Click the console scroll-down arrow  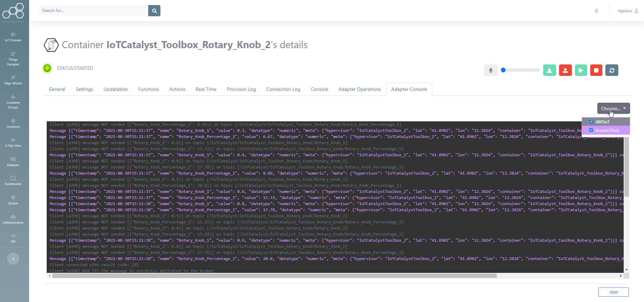point(626,270)
